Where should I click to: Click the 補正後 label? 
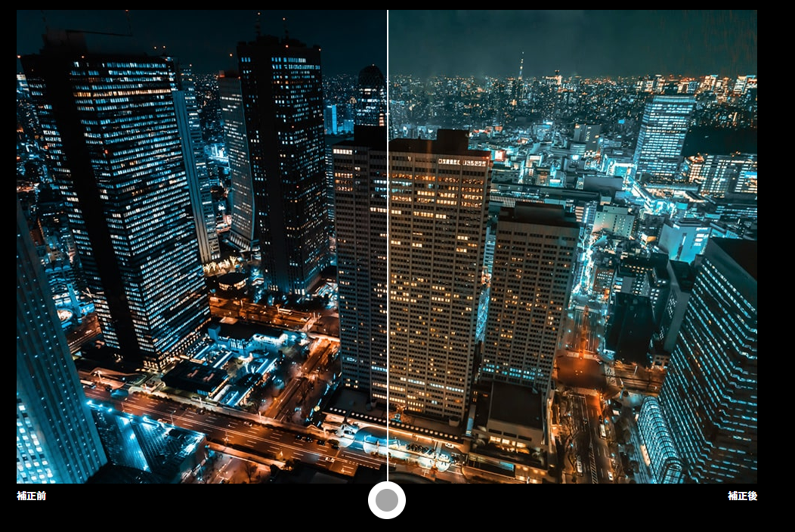tap(742, 496)
